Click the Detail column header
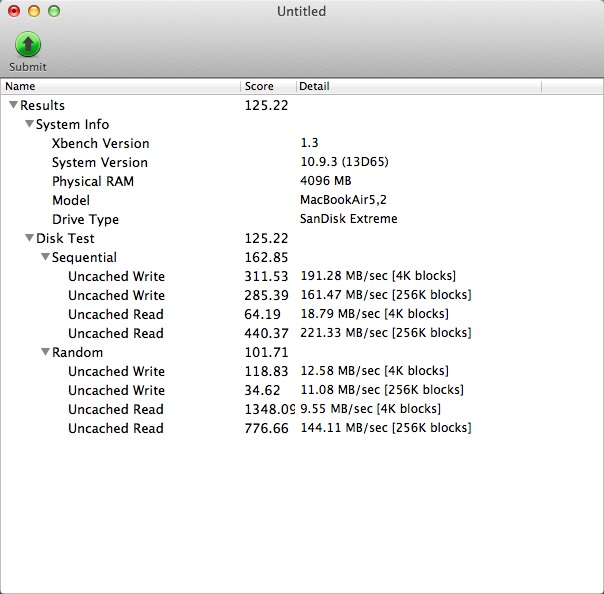This screenshot has width=604, height=594. tap(419, 86)
